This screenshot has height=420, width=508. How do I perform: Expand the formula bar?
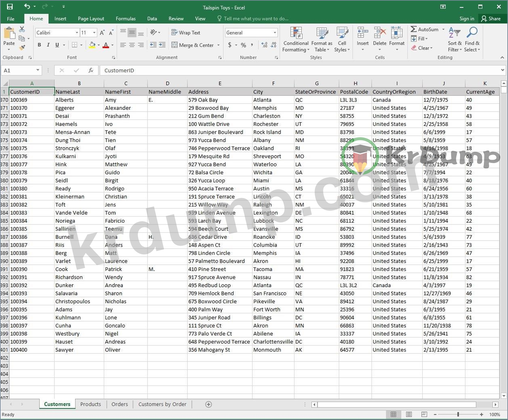click(503, 70)
